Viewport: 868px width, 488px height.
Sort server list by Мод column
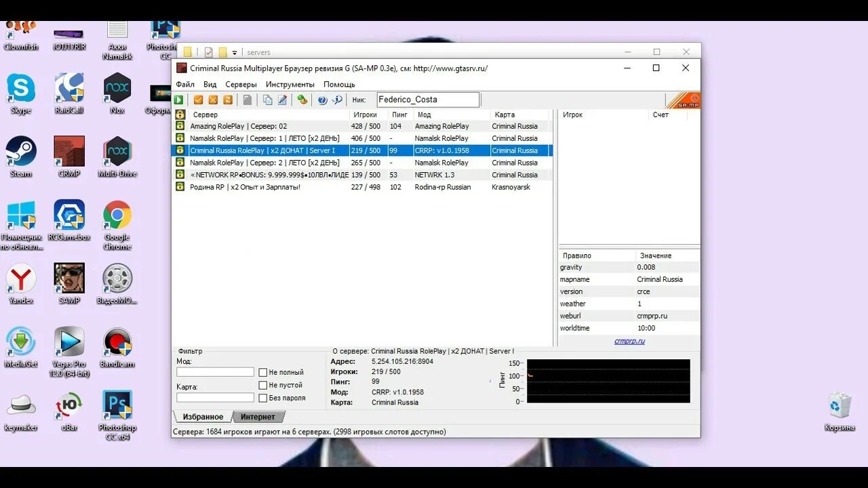click(451, 115)
